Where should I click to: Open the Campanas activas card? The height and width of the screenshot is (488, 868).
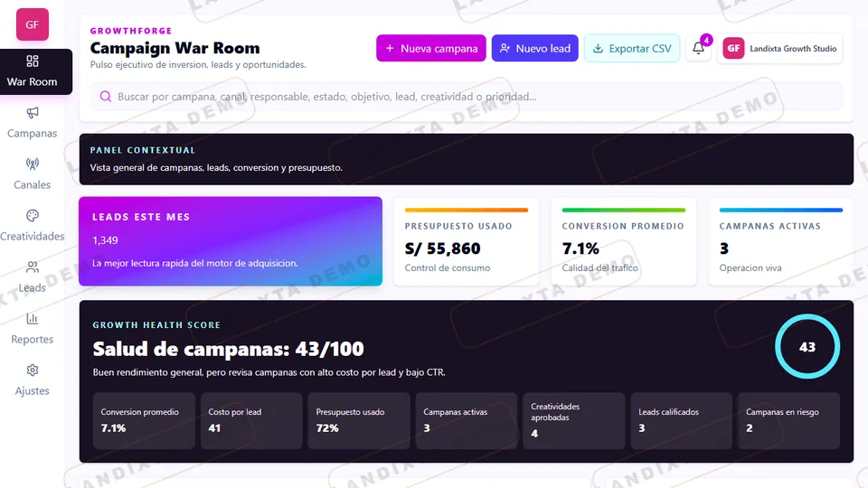[x=780, y=241]
